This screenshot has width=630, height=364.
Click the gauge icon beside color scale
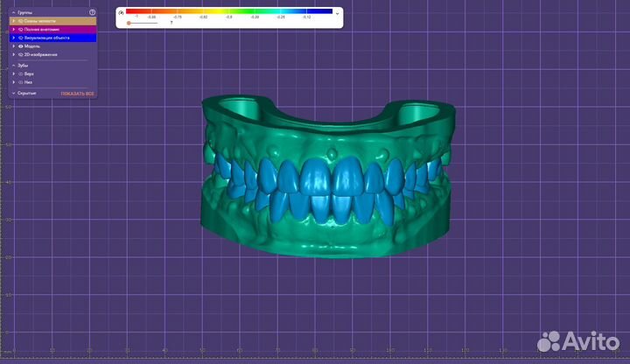(121, 12)
